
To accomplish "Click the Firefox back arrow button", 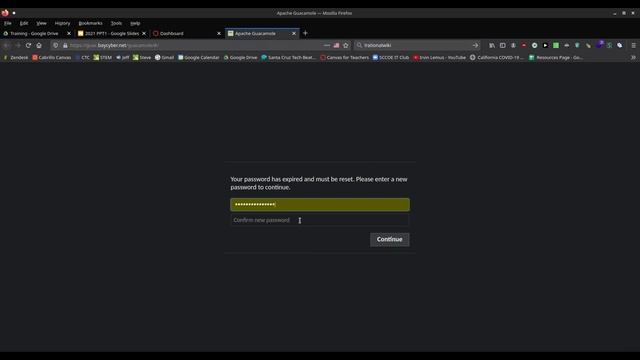I will tap(7, 45).
